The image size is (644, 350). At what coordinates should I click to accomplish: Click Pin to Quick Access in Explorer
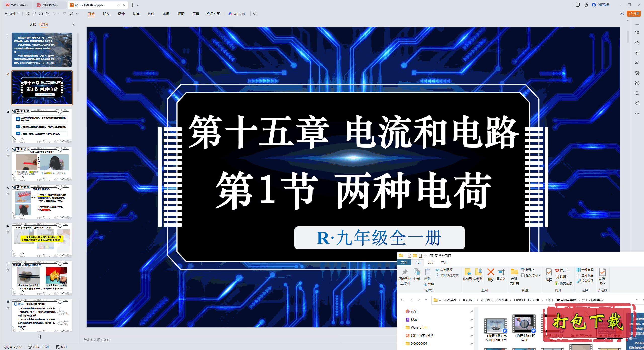click(405, 276)
